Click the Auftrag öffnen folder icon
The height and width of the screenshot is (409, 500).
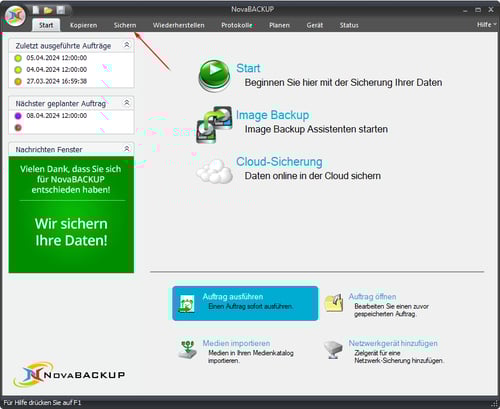point(334,303)
